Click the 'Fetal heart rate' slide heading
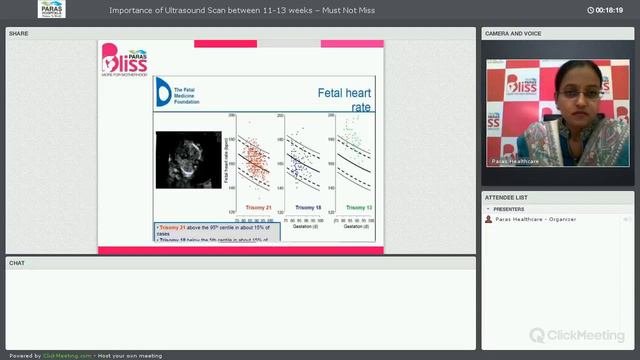The width and height of the screenshot is (640, 360). coord(344,100)
